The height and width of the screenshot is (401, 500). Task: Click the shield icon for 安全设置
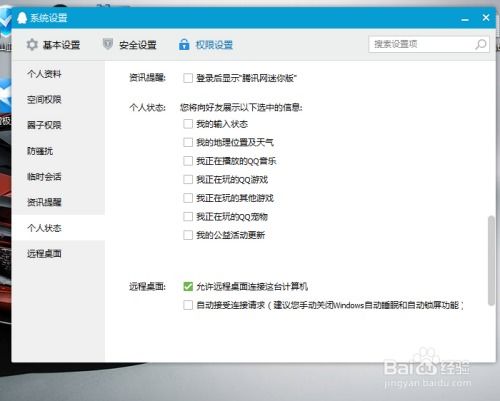[x=108, y=44]
